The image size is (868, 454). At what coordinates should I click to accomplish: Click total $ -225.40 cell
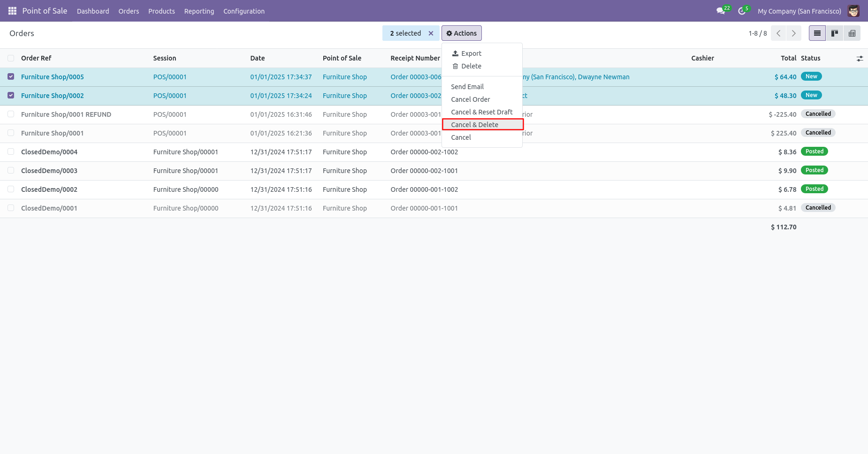pyautogui.click(x=783, y=114)
